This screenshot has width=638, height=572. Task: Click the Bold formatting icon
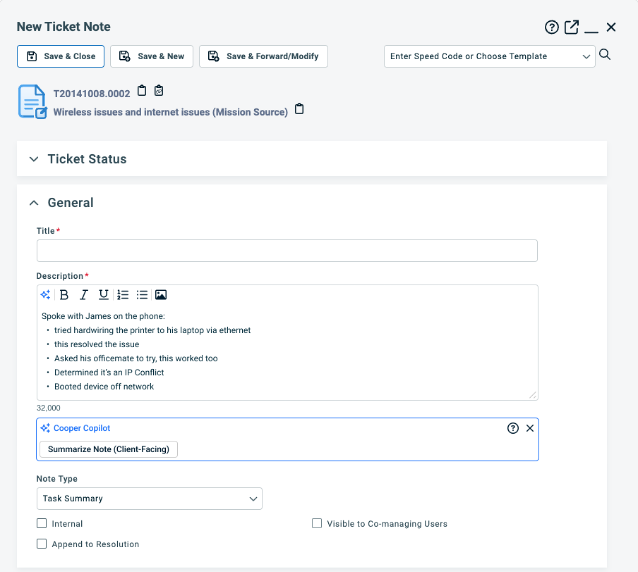tap(64, 295)
